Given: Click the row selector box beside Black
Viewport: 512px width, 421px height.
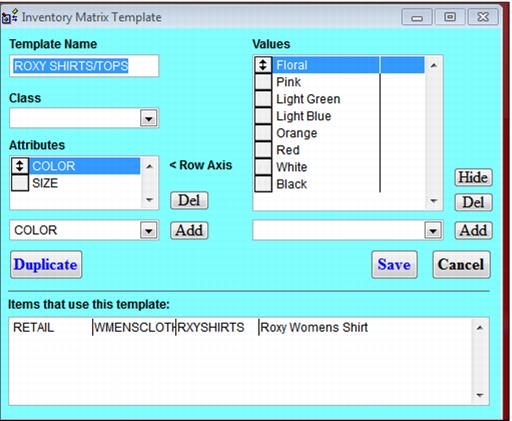Looking at the screenshot, I should pos(263,184).
